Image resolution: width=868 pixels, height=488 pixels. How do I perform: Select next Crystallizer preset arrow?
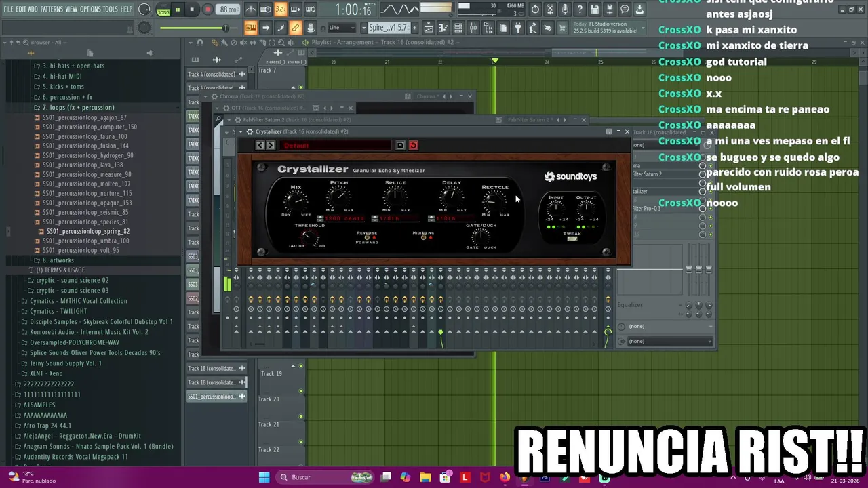click(271, 145)
